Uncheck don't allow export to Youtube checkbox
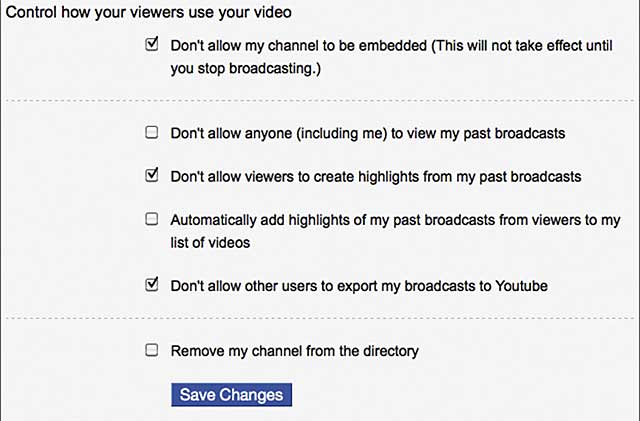640x421 pixels. [152, 284]
